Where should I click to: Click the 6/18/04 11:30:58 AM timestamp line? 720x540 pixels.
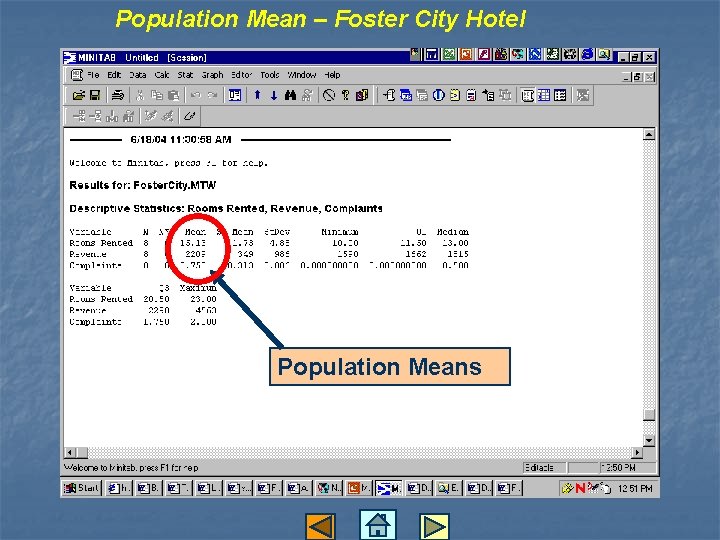pos(181,140)
